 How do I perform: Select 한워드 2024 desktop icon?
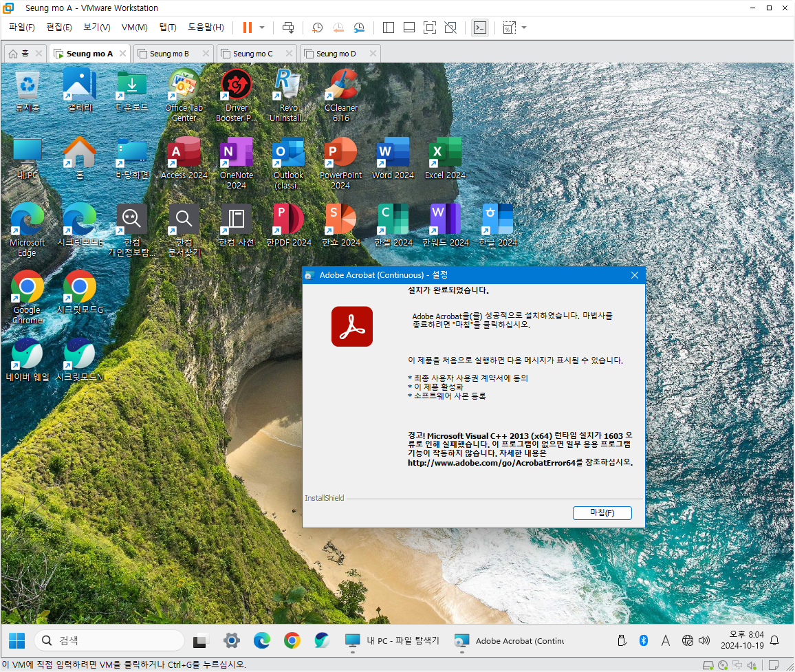pos(445,226)
